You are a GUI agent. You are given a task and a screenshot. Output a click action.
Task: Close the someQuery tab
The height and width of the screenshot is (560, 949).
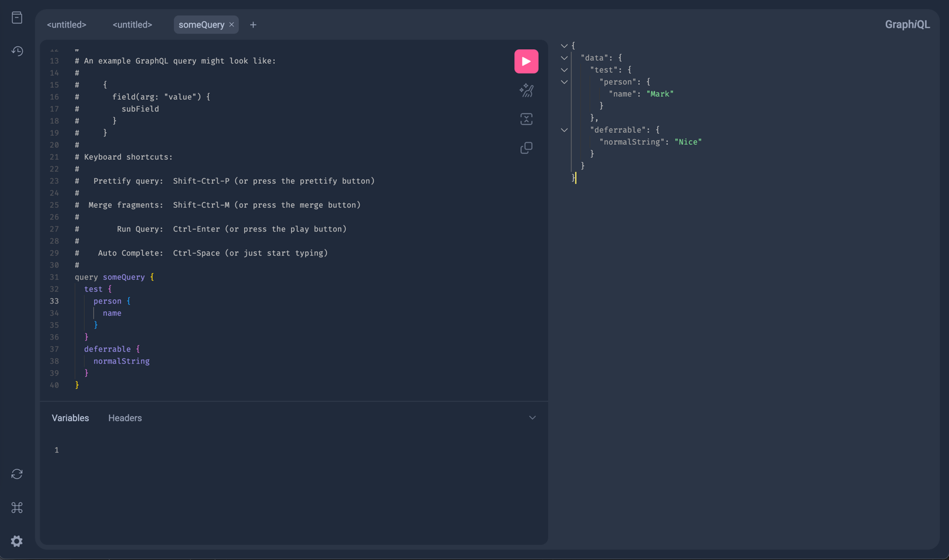[x=232, y=25]
